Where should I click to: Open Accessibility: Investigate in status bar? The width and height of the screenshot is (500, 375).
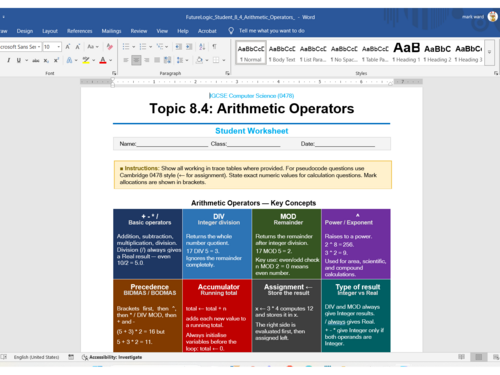[112, 357]
